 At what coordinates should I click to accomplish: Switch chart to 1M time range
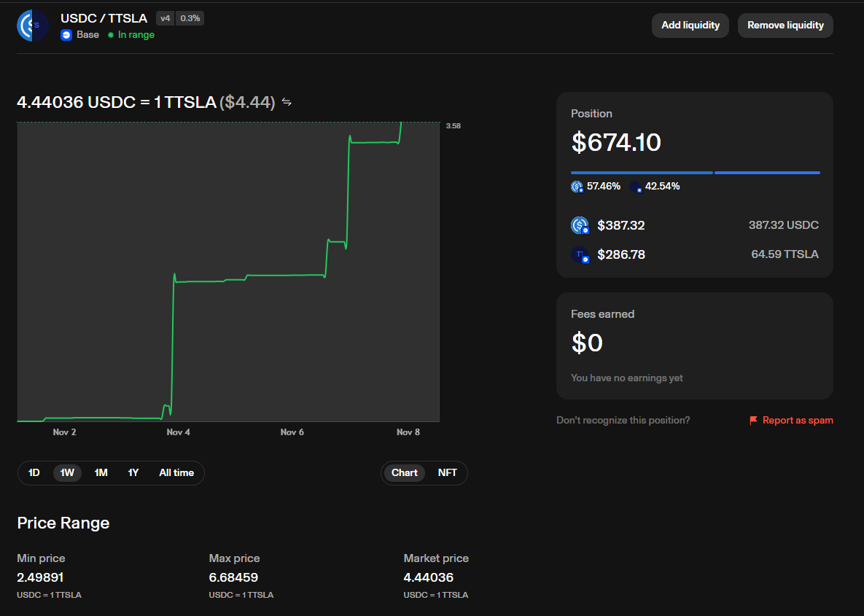(x=101, y=473)
